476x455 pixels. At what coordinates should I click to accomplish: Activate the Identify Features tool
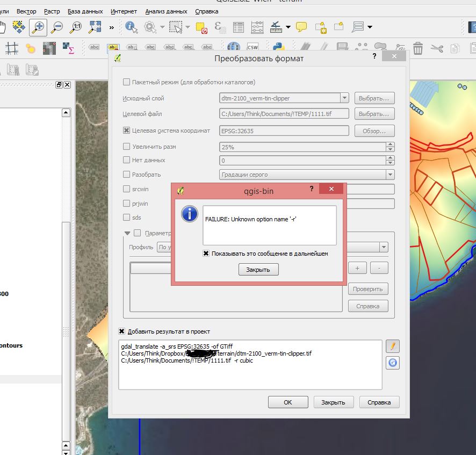pyautogui.click(x=131, y=27)
